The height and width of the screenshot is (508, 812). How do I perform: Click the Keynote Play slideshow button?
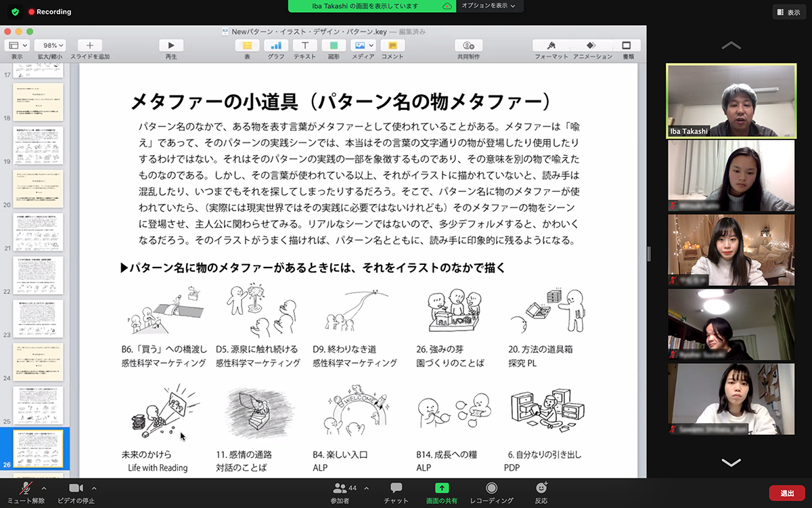(171, 45)
